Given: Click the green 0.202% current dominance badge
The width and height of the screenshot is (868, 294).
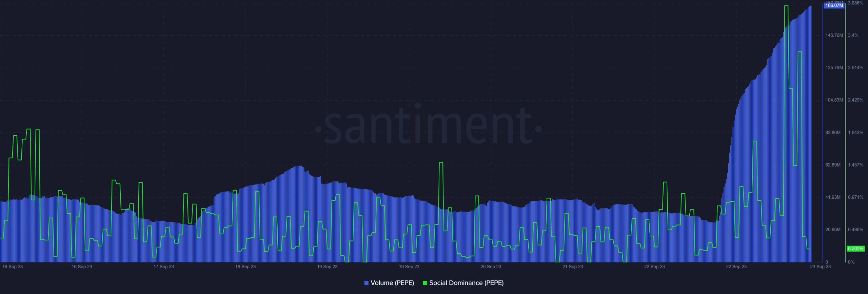Looking at the screenshot, I should (x=855, y=249).
